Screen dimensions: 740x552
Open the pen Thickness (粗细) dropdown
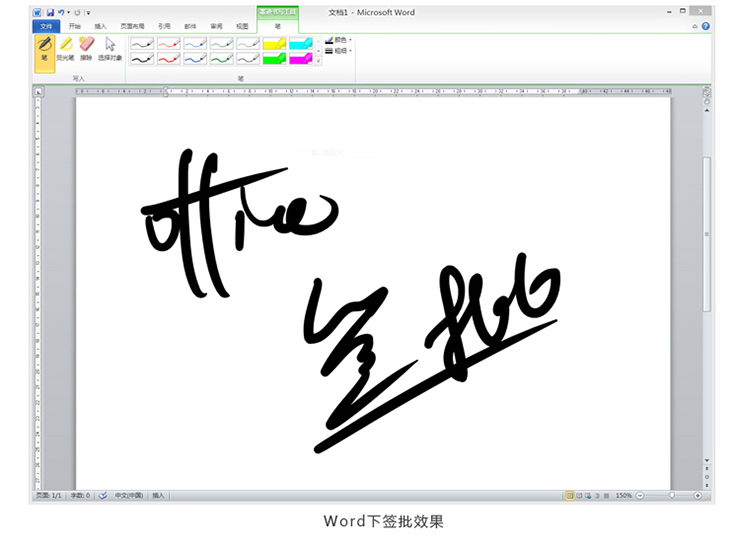[338, 50]
